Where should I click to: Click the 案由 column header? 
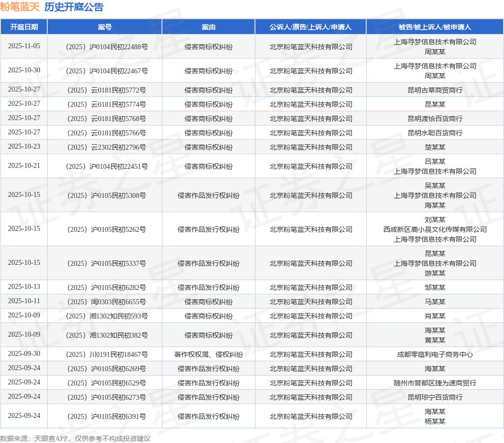coord(209,27)
